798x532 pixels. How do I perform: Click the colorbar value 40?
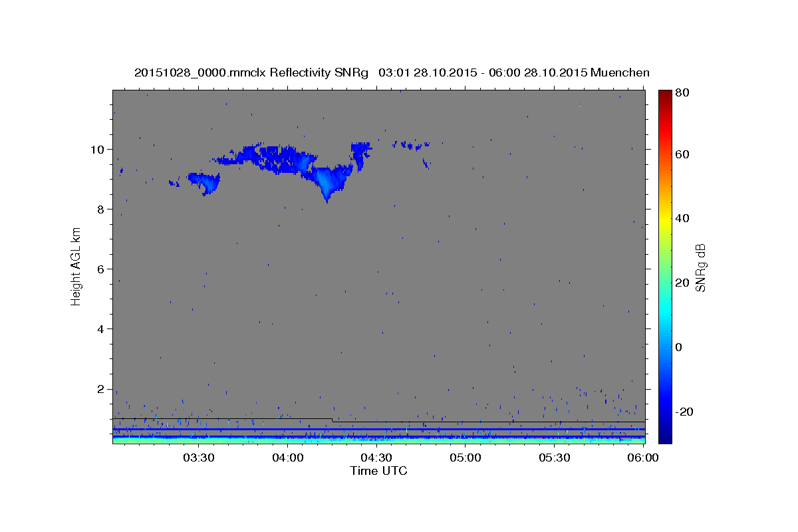point(682,218)
